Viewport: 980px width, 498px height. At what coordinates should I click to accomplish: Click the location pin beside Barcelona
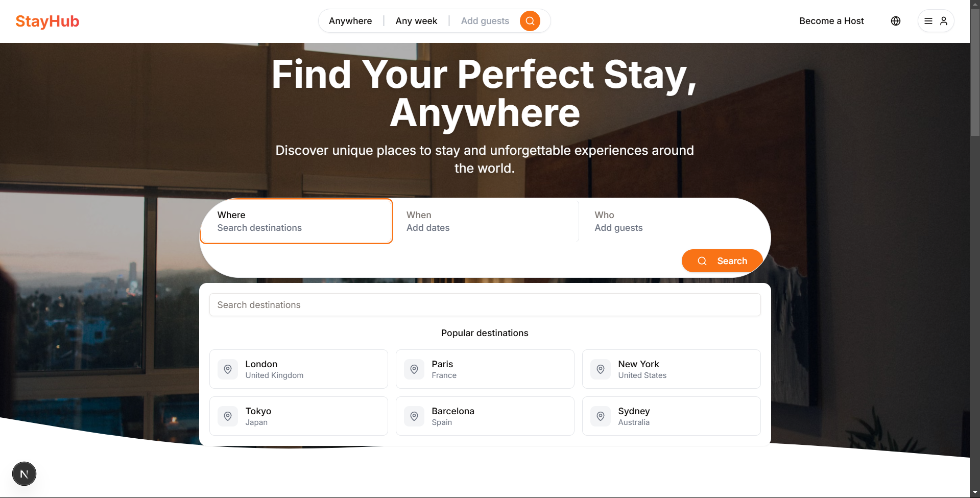tap(414, 416)
